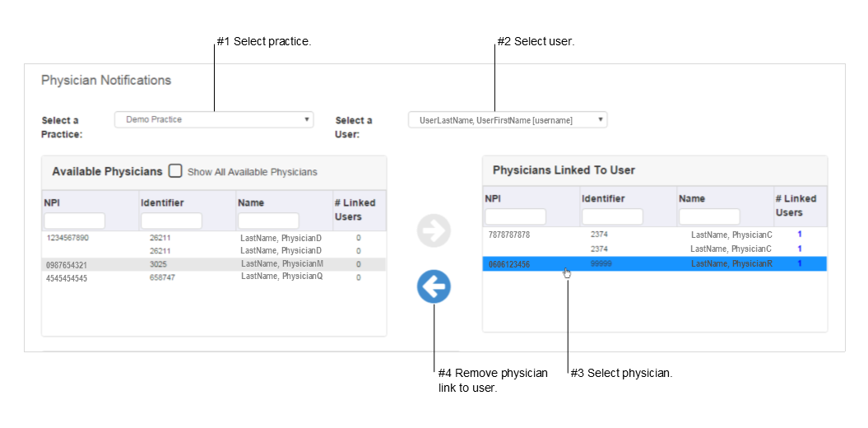Click linked users count for PhysicianR
868x428 pixels.
point(800,264)
